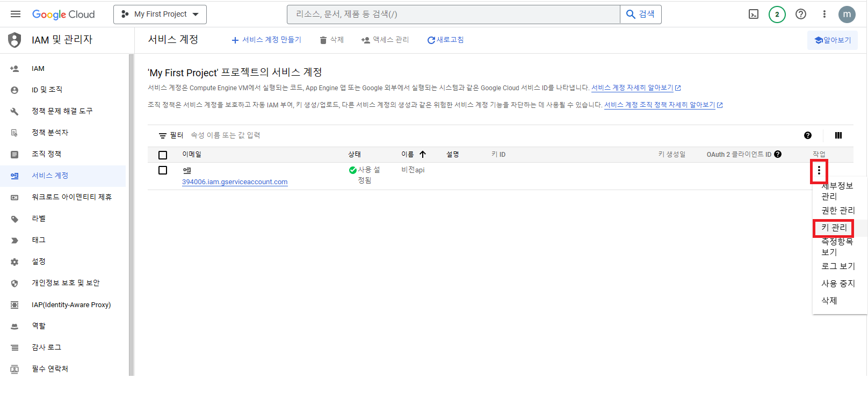Check the service account row checkbox
The width and height of the screenshot is (868, 414).
(x=163, y=170)
